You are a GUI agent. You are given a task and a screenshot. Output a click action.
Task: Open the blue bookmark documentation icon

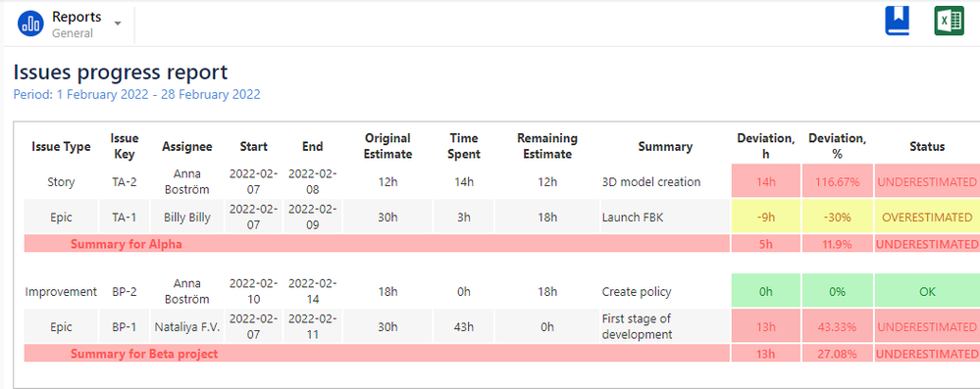click(x=897, y=22)
